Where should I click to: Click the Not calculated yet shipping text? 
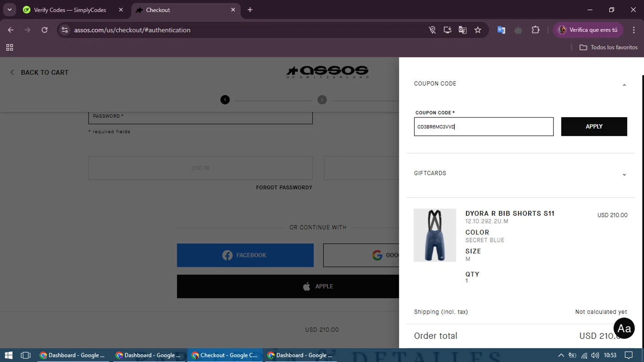[601, 312]
